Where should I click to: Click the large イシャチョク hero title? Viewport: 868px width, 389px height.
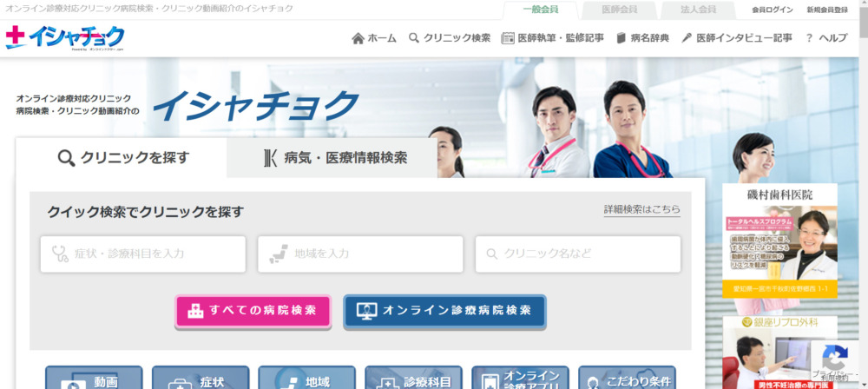(255, 105)
